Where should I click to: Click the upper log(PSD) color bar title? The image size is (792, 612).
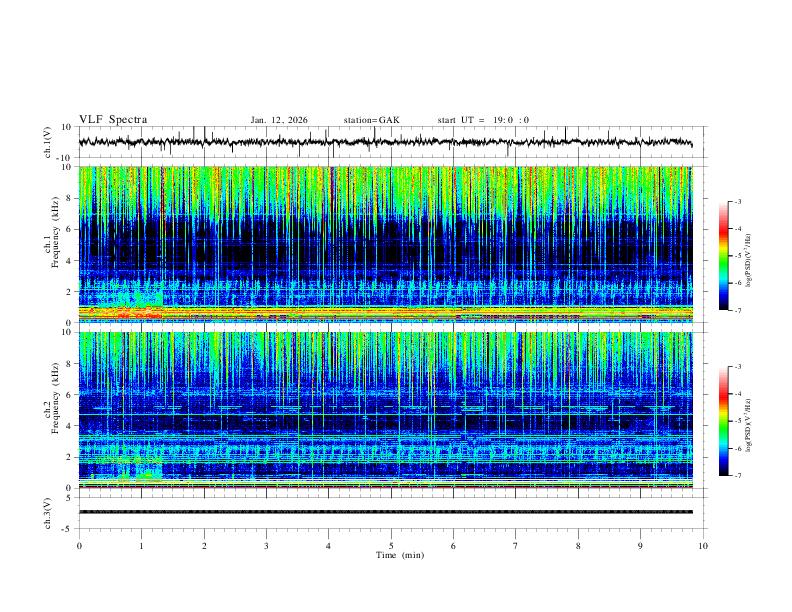pyautogui.click(x=749, y=261)
